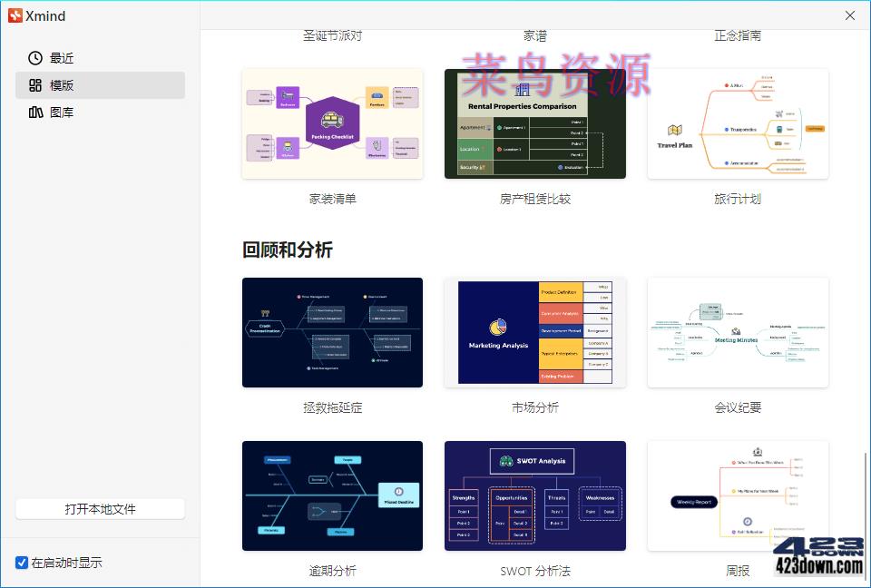This screenshot has width=871, height=588.
Task: Select the 周报 weekly report template
Action: coord(737,495)
